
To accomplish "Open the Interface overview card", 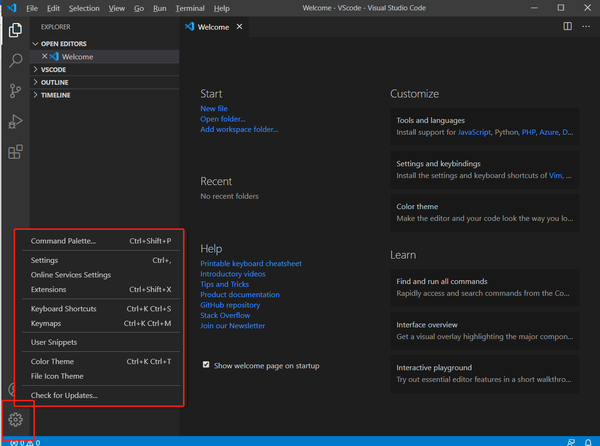I will point(484,330).
